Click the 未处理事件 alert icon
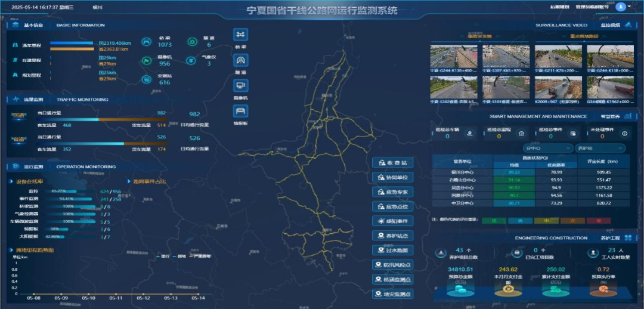 coord(624,134)
